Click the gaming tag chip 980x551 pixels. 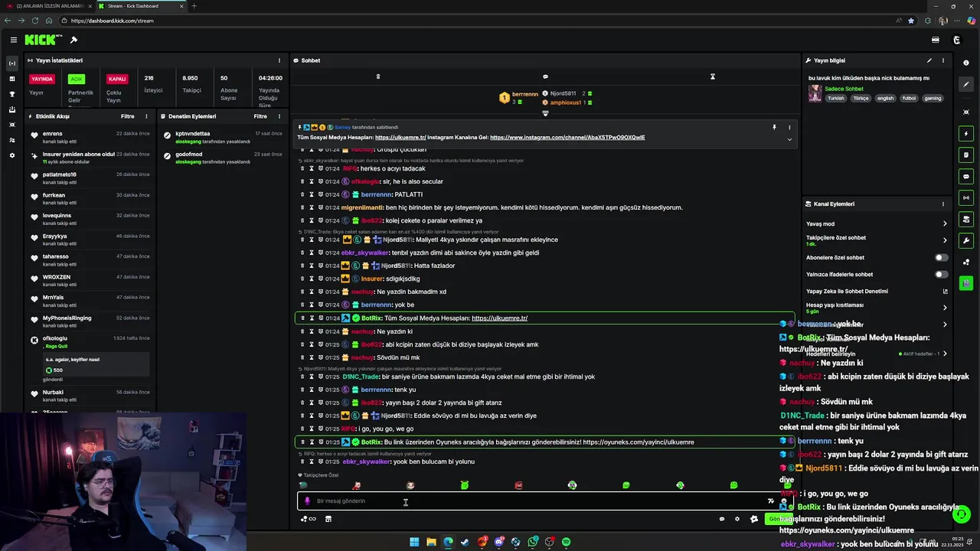pyautogui.click(x=933, y=98)
